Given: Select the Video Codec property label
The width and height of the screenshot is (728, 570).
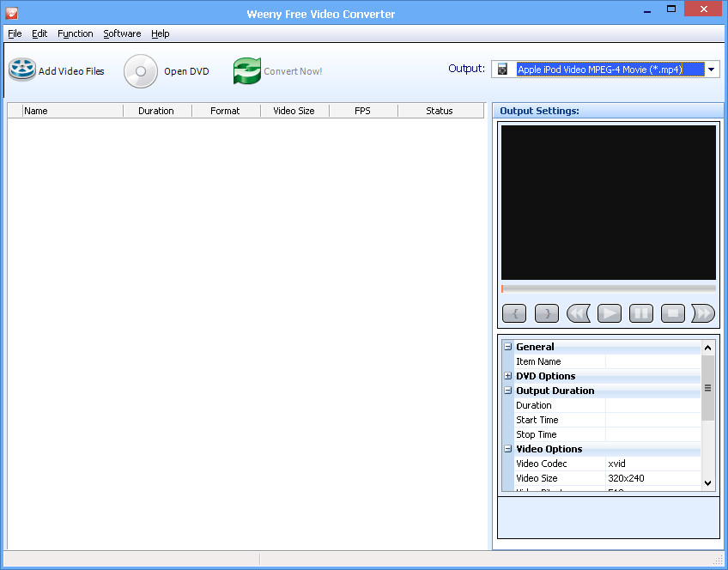Looking at the screenshot, I should pyautogui.click(x=542, y=464).
